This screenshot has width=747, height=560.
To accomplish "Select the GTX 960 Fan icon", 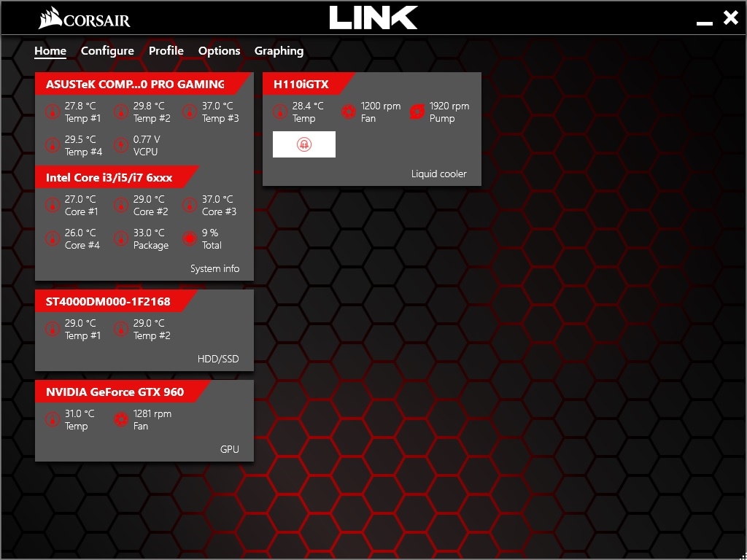I will pyautogui.click(x=121, y=419).
